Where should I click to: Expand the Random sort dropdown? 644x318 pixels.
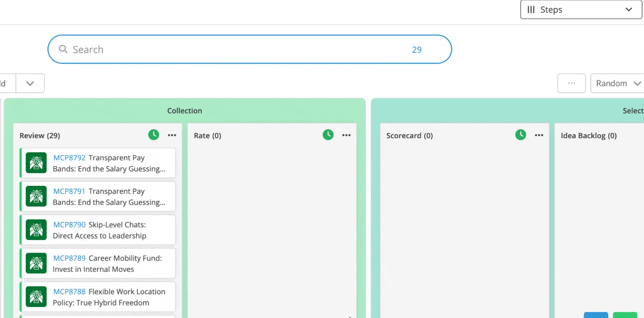coord(618,83)
